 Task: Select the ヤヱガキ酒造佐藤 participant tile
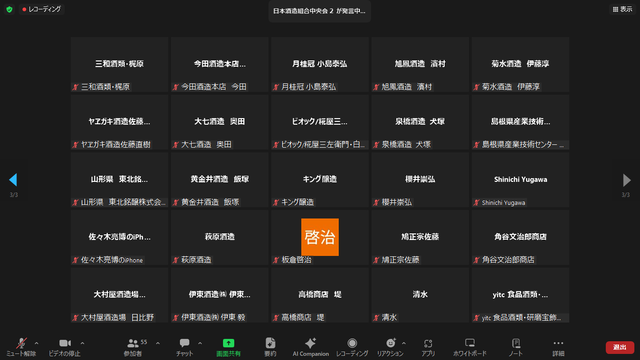pyautogui.click(x=120, y=122)
